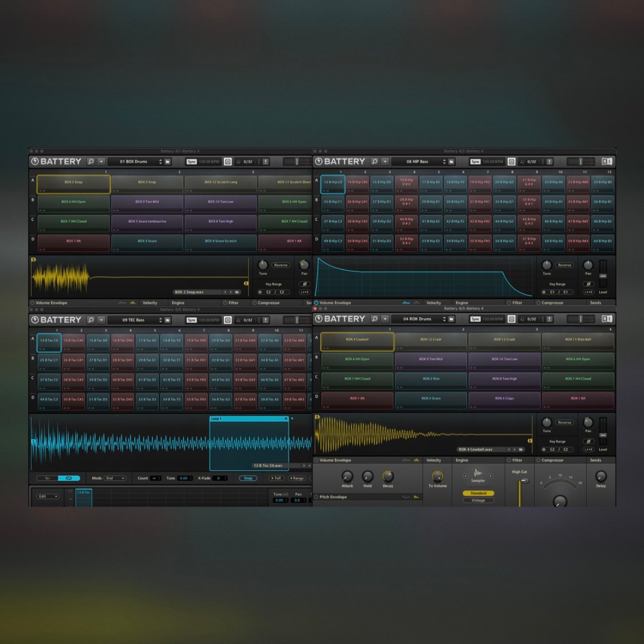Viewport: 644px width, 644px height.
Task: Enable the Filter power in the BOX Drums window
Action: pyautogui.click(x=225, y=303)
